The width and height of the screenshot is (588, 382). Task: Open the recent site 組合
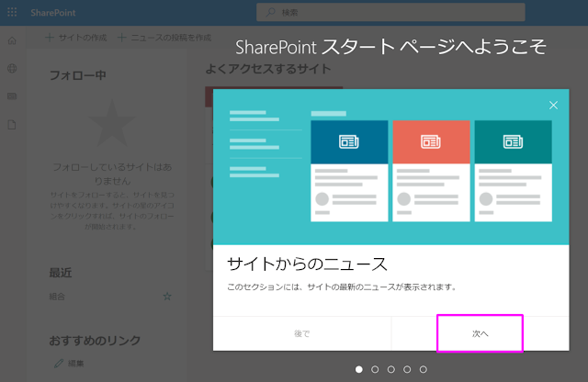[x=57, y=297]
